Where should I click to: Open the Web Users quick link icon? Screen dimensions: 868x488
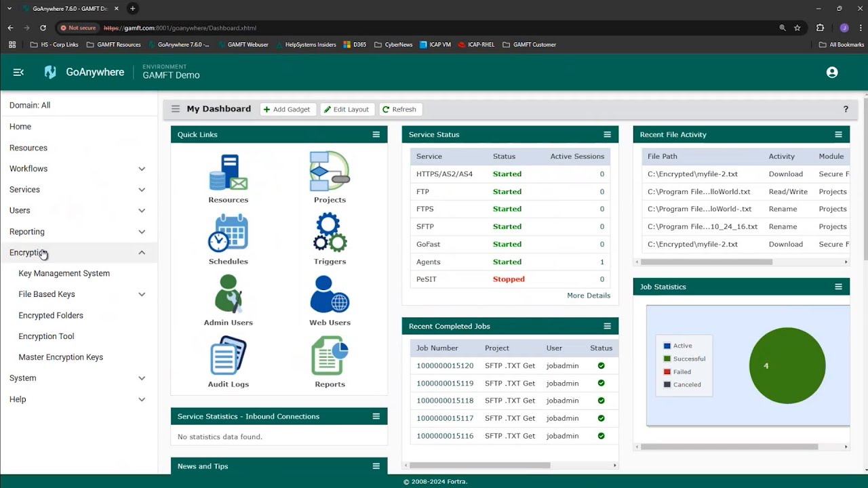330,294
